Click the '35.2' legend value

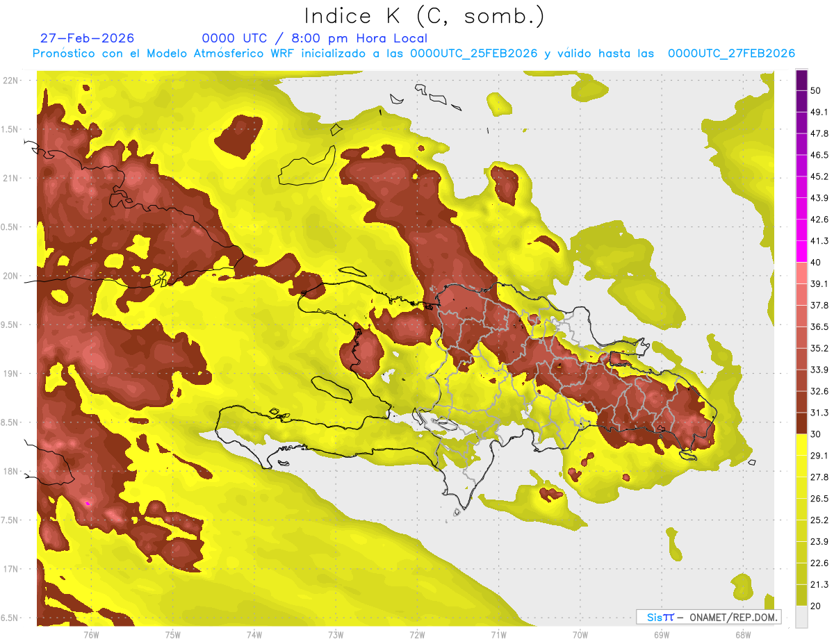819,348
